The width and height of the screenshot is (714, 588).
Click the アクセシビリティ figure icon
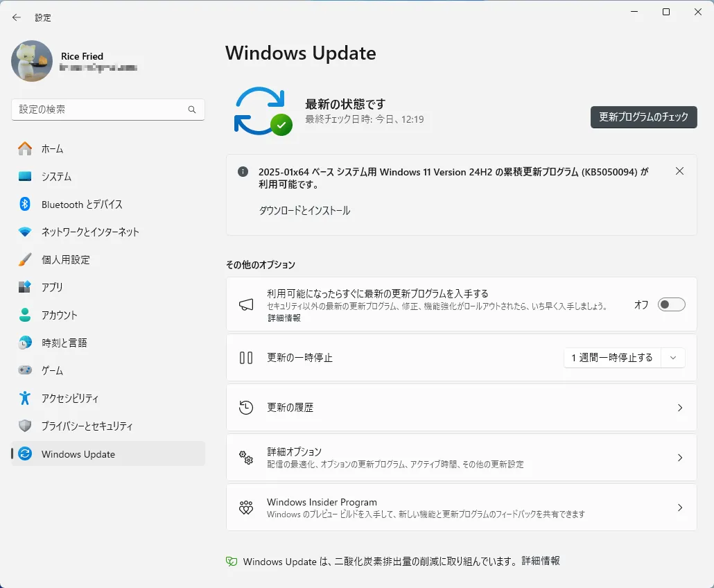click(25, 398)
